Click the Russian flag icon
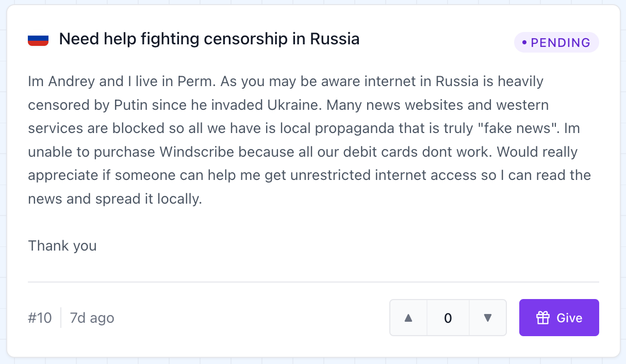 pos(38,39)
